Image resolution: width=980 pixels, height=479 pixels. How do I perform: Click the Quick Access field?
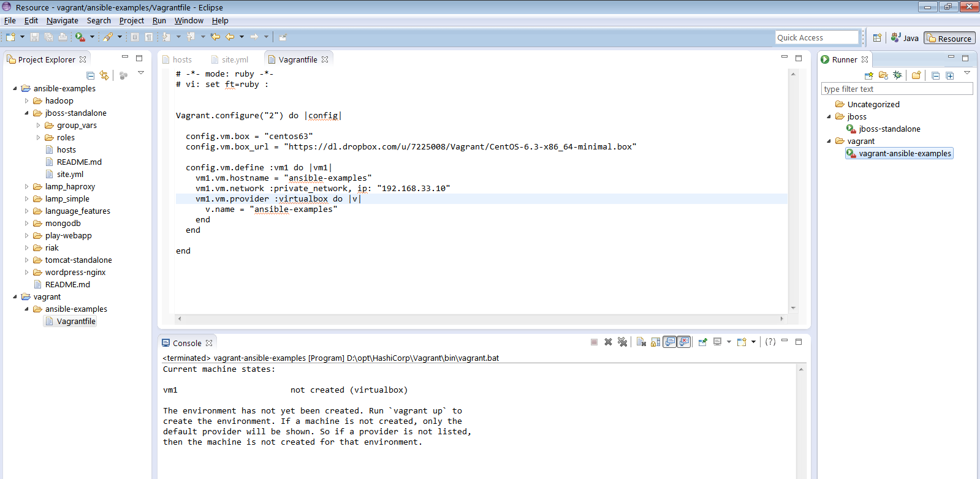coord(816,37)
